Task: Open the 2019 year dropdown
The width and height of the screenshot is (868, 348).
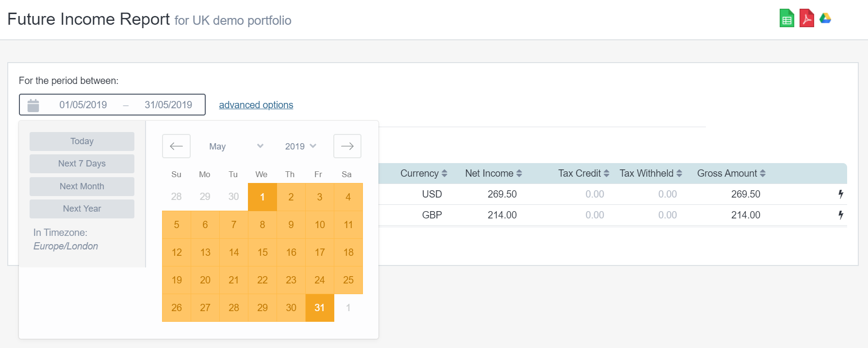Action: tap(300, 146)
